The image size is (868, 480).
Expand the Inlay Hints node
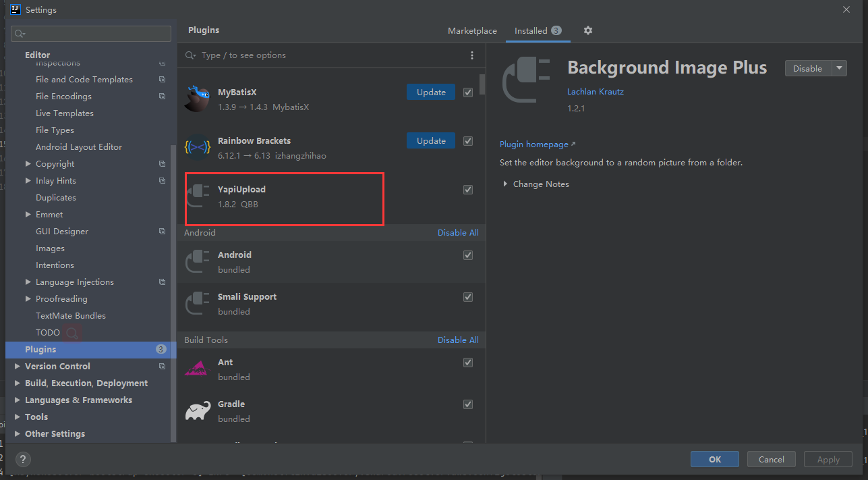pos(28,181)
